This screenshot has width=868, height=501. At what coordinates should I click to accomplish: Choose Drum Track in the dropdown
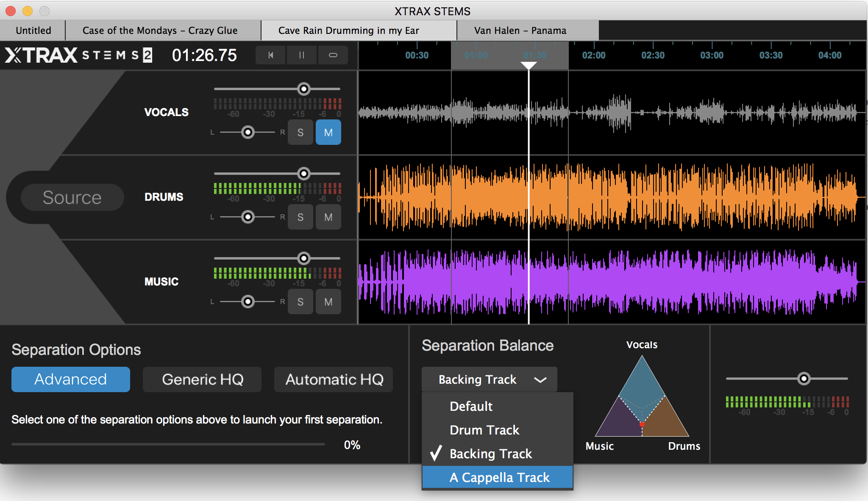click(x=484, y=430)
